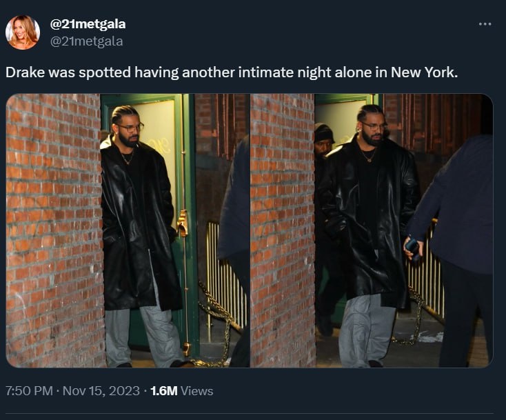The height and width of the screenshot is (420, 506).
Task: Enlarge the right photo in the tweet
Action: [372, 230]
